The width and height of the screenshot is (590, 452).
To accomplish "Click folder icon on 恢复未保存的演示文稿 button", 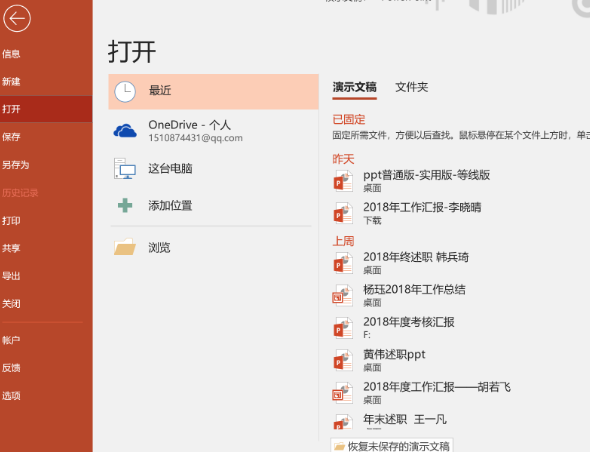I will (339, 446).
